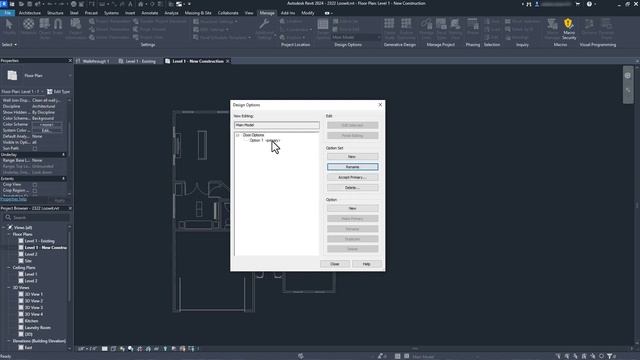This screenshot has height=360, width=640.
Task: Click the Now Editing Main Model field
Action: 277,125
